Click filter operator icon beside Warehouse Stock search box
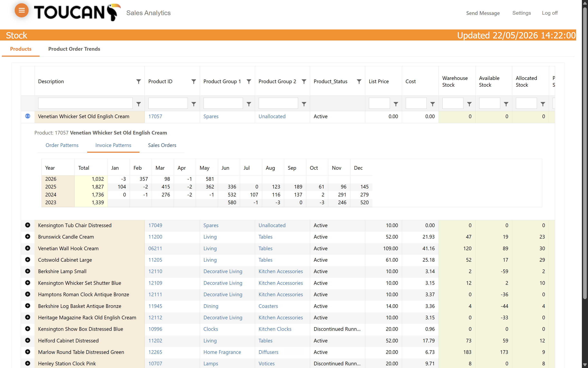The height and width of the screenshot is (368, 588). (469, 104)
